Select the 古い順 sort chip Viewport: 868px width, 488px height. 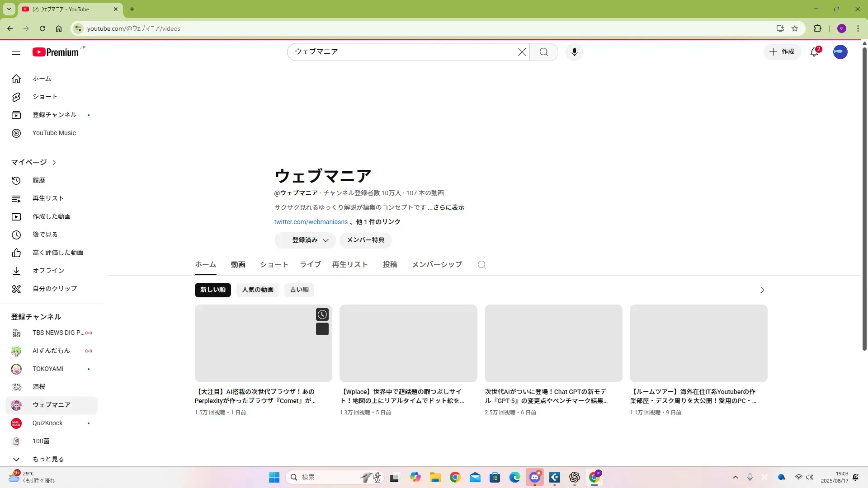299,290
